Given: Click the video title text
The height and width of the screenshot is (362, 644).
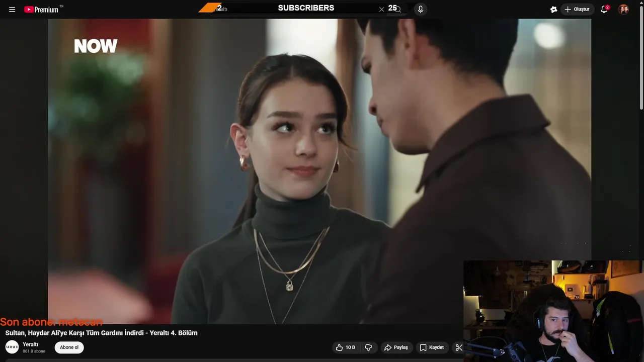Looking at the screenshot, I should pyautogui.click(x=101, y=333).
